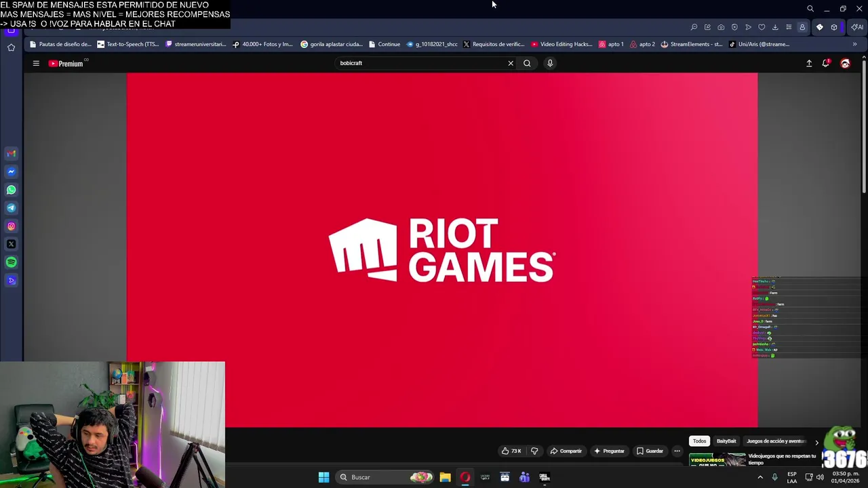Open browser downloads toolbar icon
868x488 pixels.
coord(775,27)
